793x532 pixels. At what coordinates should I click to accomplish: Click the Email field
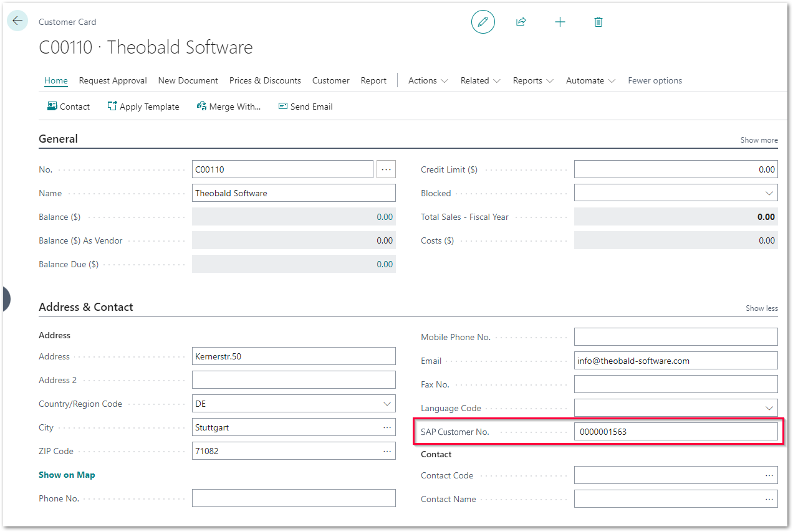click(676, 361)
